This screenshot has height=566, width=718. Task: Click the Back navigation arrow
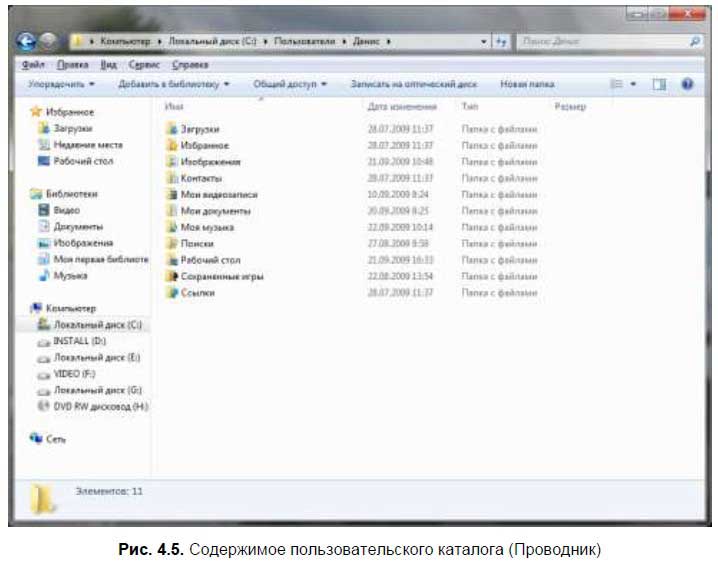click(x=26, y=42)
